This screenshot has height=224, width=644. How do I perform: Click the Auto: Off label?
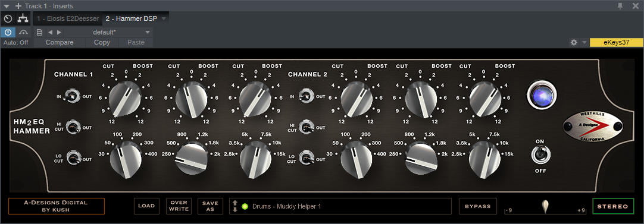[16, 42]
